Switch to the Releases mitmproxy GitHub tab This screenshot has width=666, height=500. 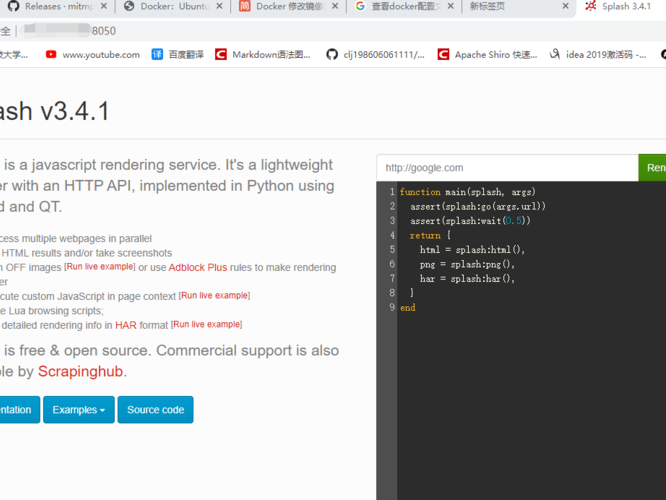coord(55,6)
